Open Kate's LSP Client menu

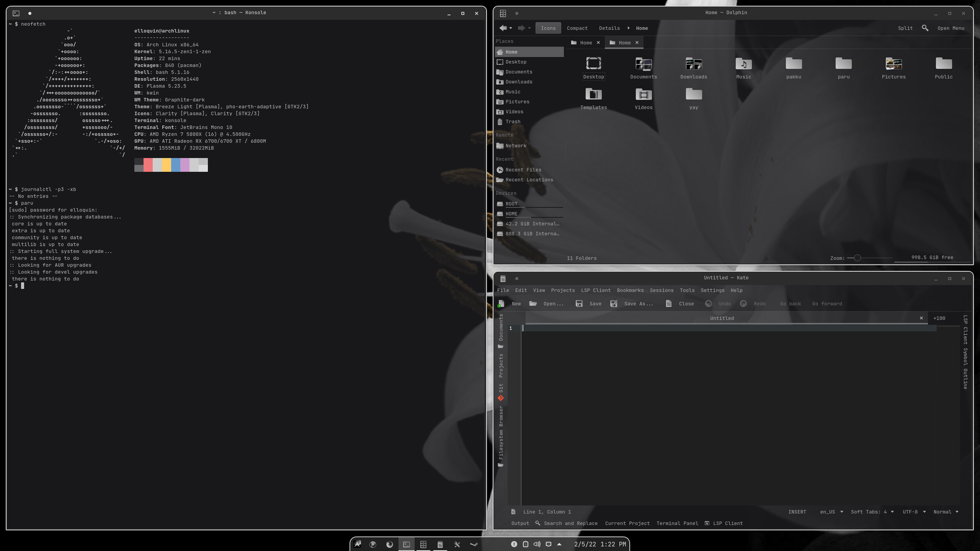596,290
